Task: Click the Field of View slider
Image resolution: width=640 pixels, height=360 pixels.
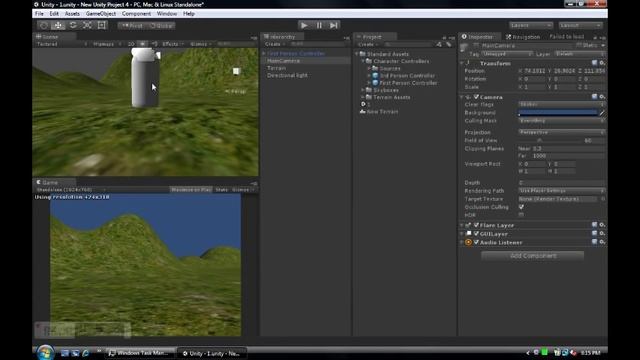Action: 550,140
